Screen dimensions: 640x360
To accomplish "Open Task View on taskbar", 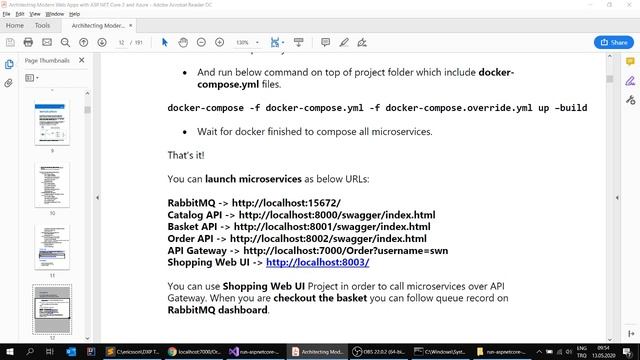I will pos(50,351).
